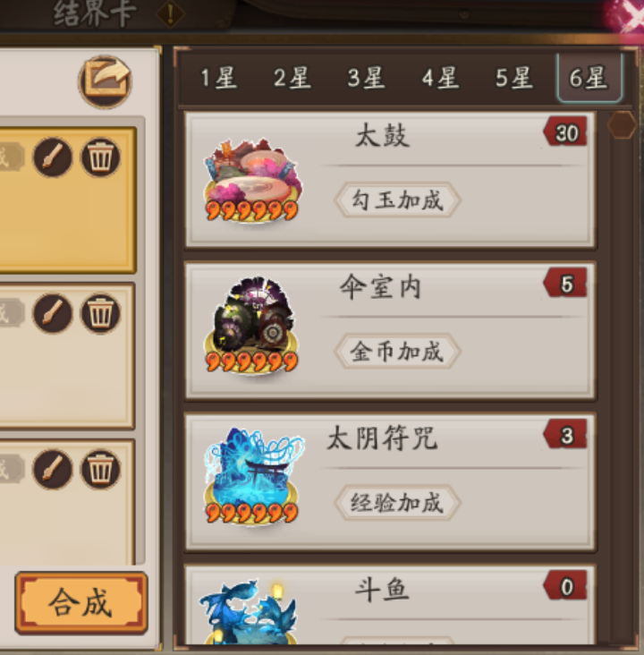Switch to the 2星 tab
Screen dimensions: 644x655
[292, 78]
